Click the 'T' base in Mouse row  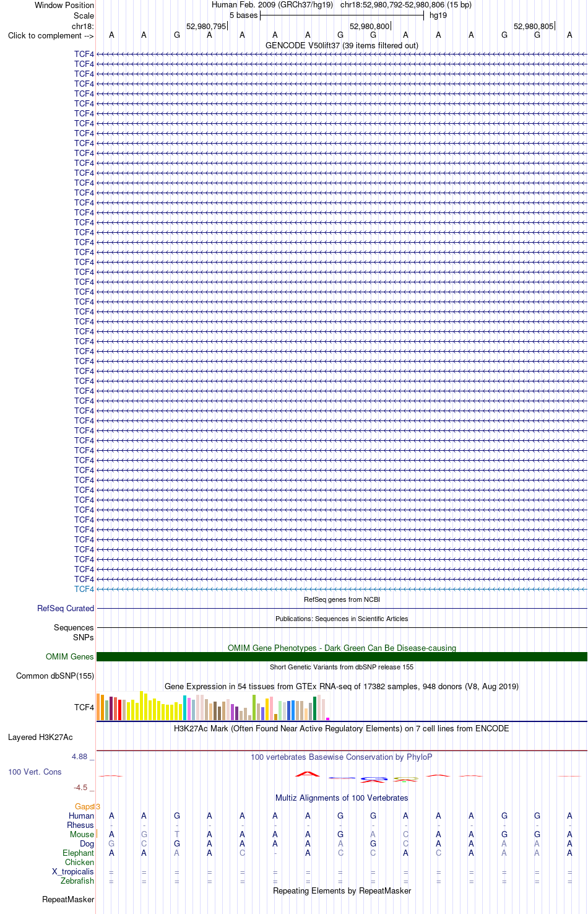177,834
